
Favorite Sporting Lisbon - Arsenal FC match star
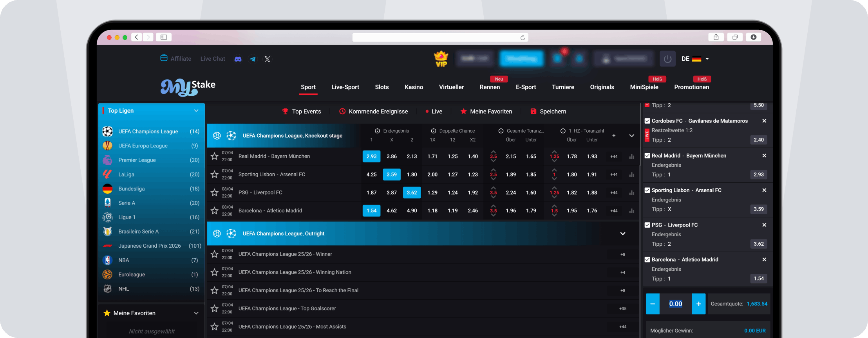coord(214,174)
